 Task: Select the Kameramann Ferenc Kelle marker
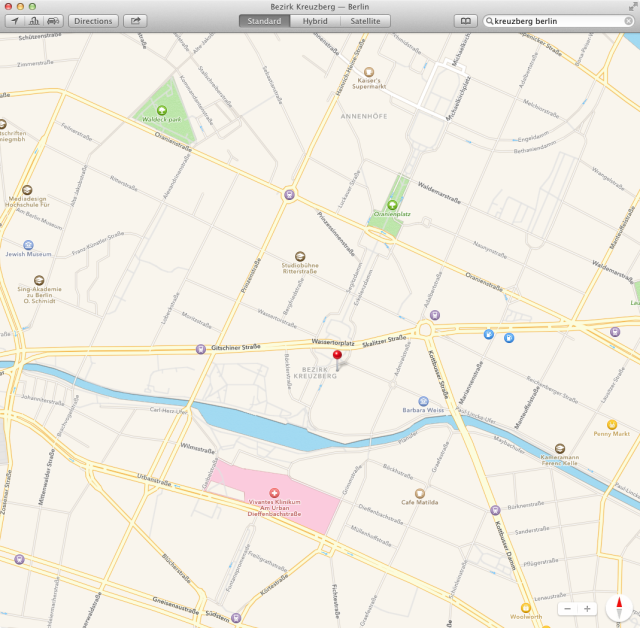point(560,448)
